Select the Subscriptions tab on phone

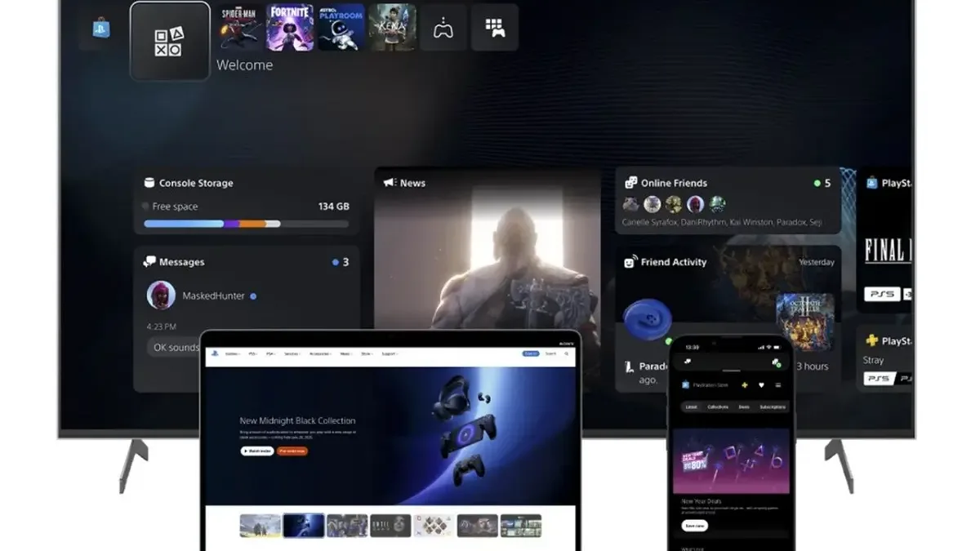click(773, 407)
